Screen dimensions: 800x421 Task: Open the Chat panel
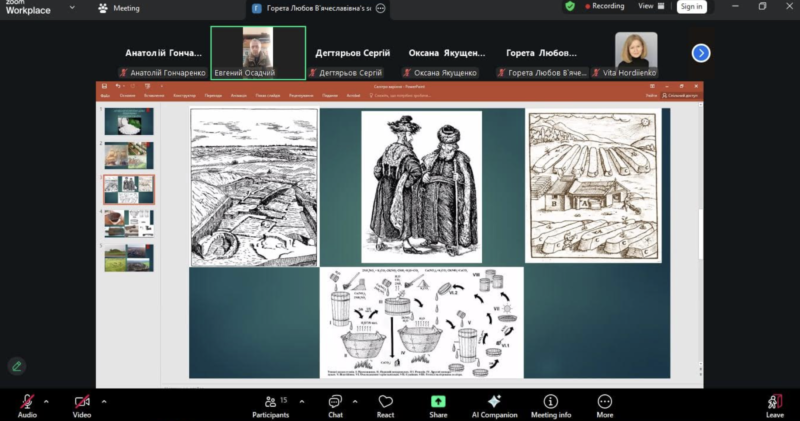point(335,402)
